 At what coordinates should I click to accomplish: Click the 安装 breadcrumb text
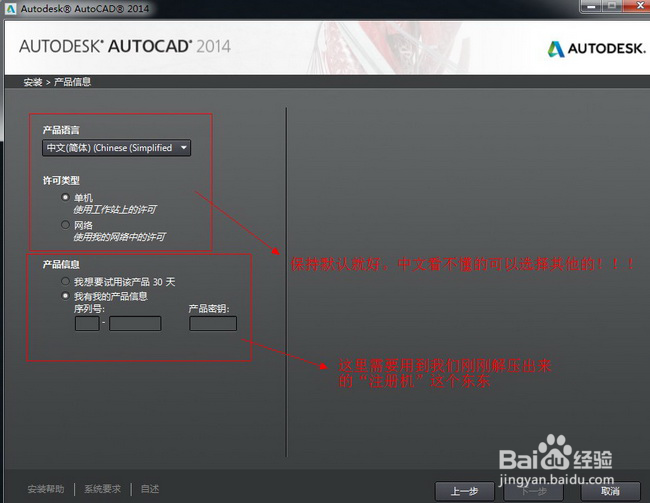(33, 82)
